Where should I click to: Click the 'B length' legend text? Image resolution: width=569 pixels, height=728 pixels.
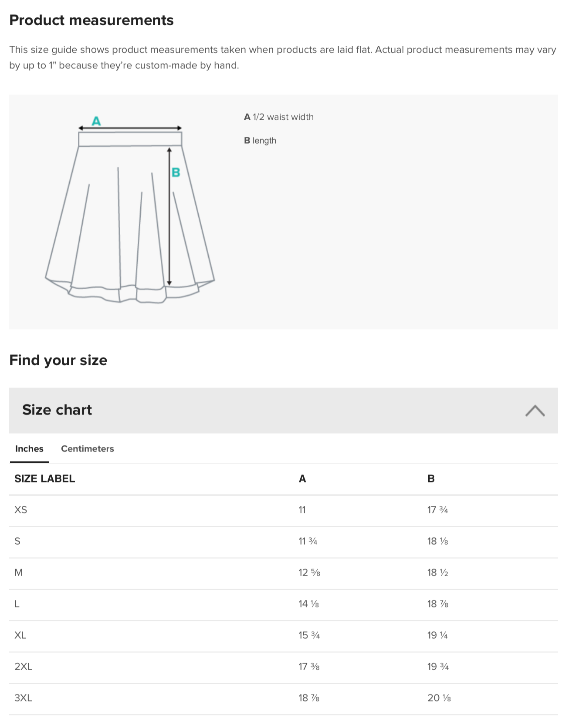(x=260, y=141)
